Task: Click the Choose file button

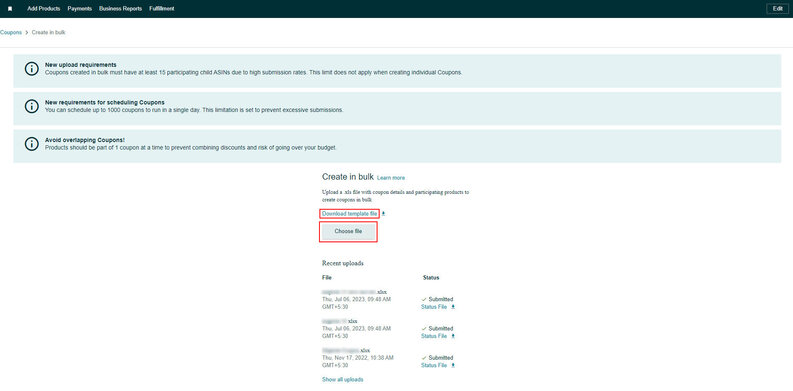Action: point(348,232)
